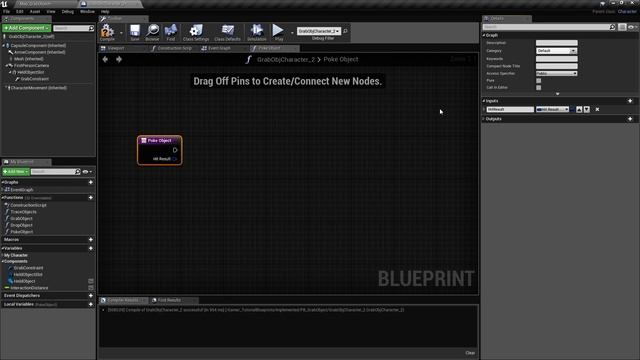The width and height of the screenshot is (640, 360).
Task: Click the Clear button in compiler results
Action: tap(470, 353)
